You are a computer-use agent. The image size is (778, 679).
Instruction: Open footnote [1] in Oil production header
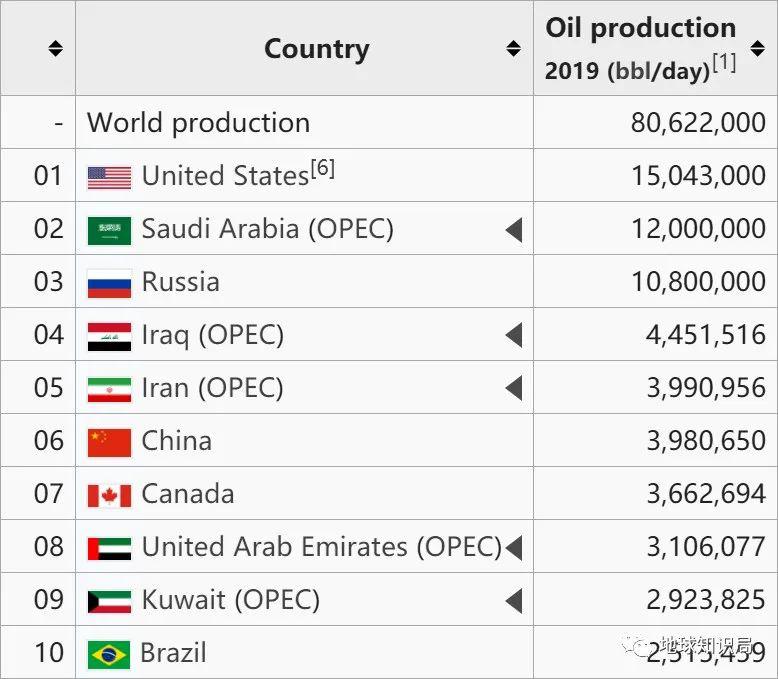tap(724, 63)
